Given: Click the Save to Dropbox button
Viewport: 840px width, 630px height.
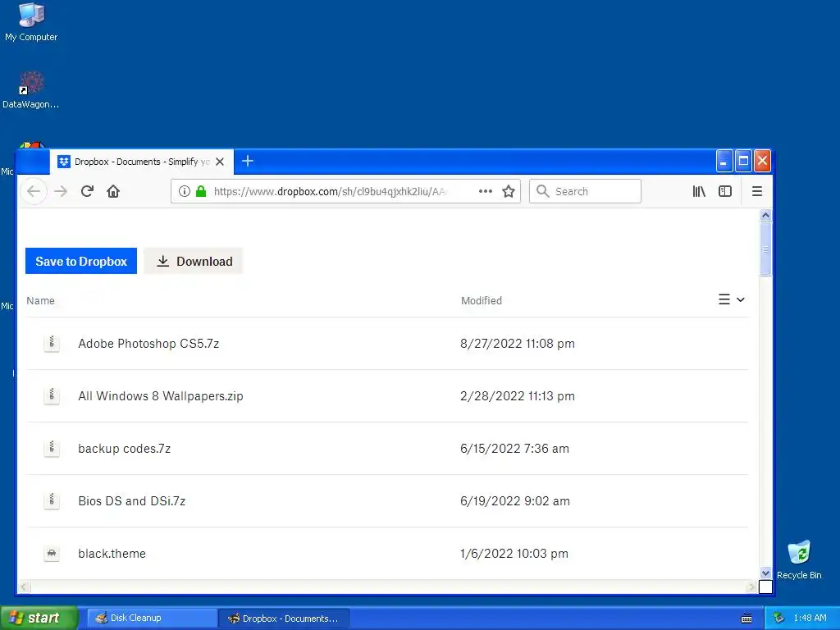Looking at the screenshot, I should (81, 261).
